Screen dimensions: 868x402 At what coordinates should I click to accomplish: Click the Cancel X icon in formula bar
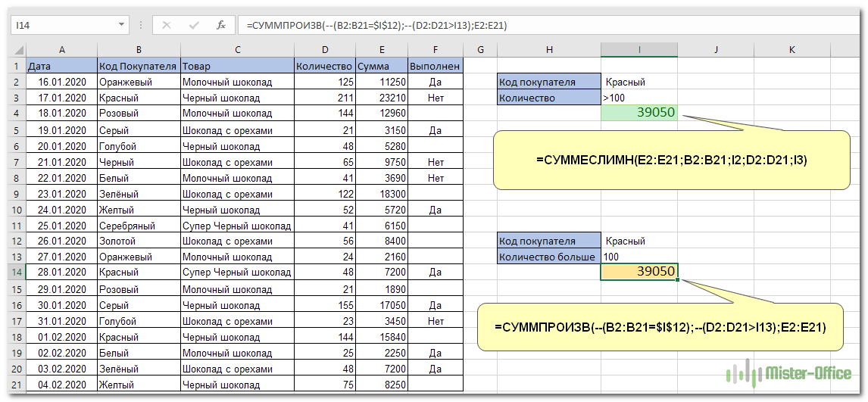[167, 25]
